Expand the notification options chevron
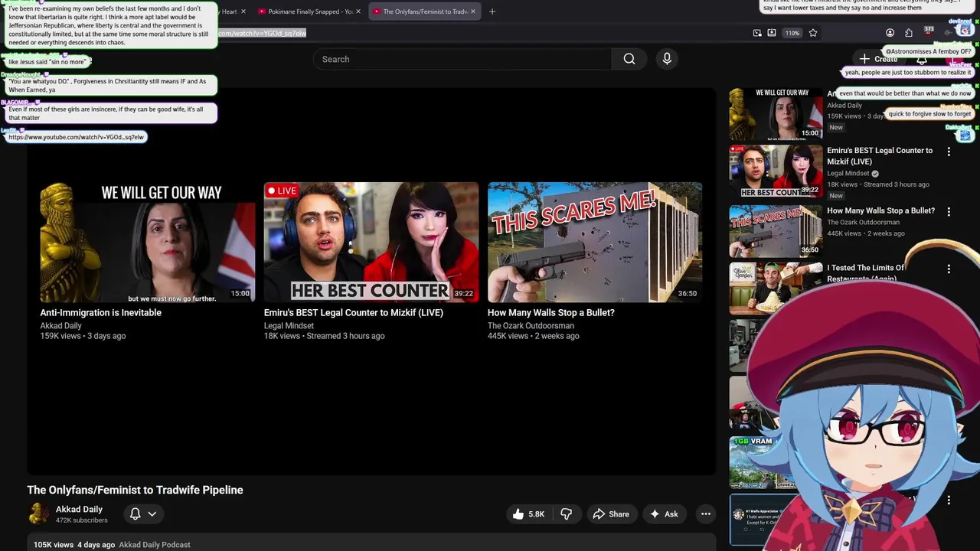 (x=152, y=514)
